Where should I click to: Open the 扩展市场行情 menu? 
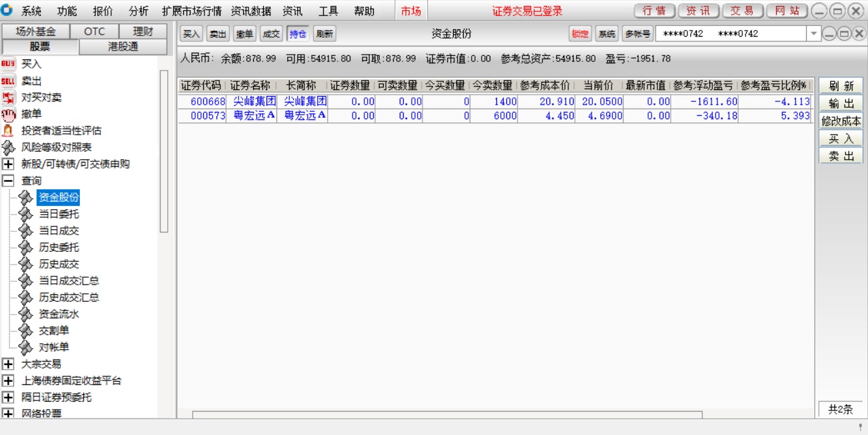(192, 11)
